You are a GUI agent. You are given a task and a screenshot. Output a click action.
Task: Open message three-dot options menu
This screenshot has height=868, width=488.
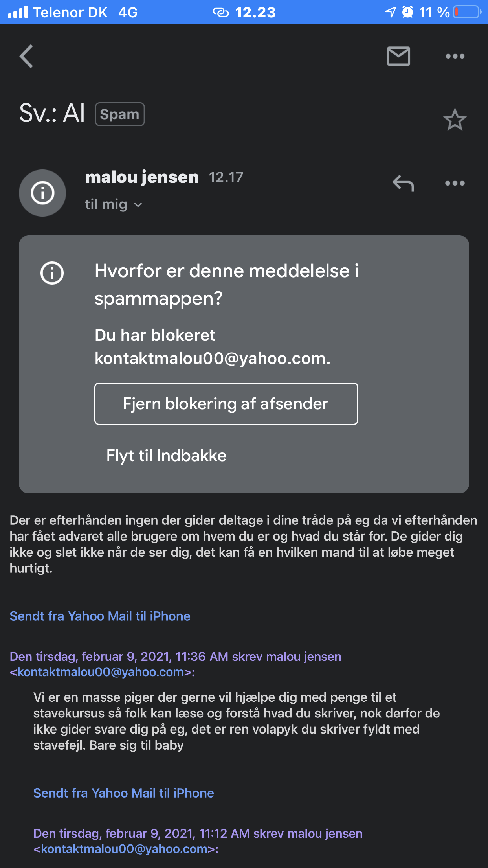click(x=455, y=183)
